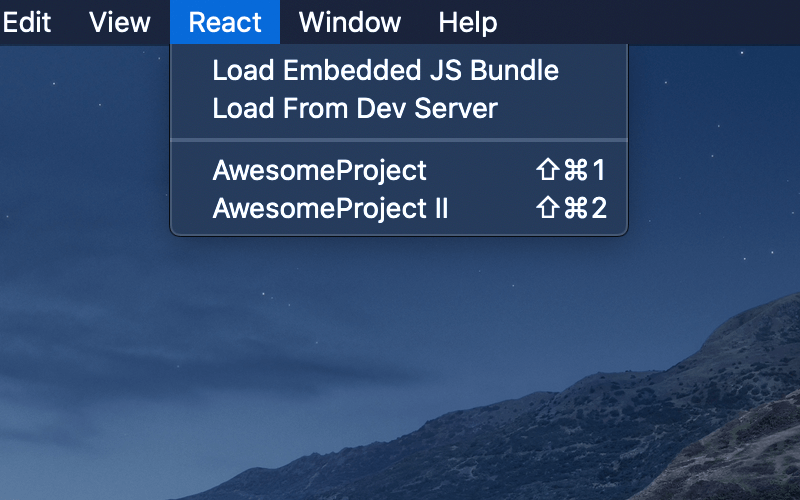
Task: Open the View menu in menu bar
Action: (119, 22)
